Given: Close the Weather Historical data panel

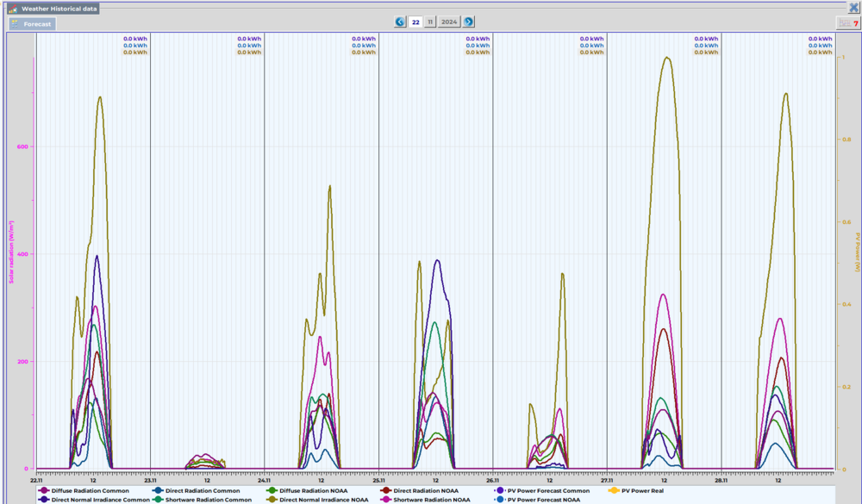Looking at the screenshot, I should (x=853, y=8).
